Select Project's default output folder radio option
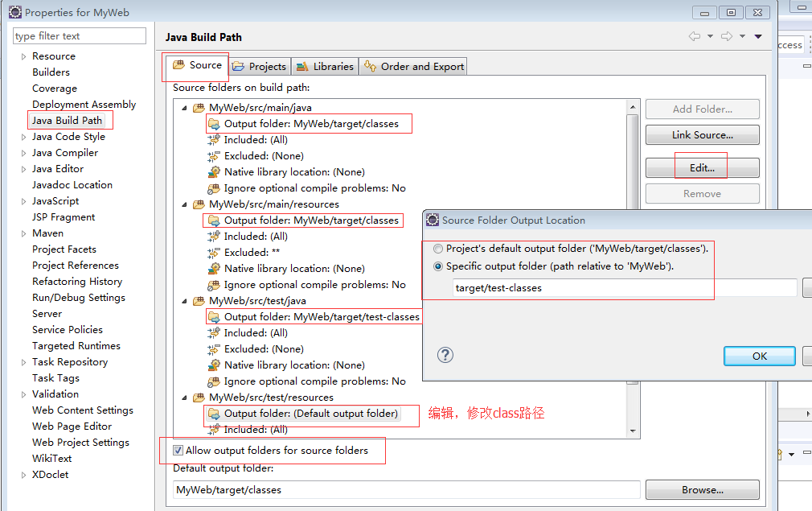 438,249
